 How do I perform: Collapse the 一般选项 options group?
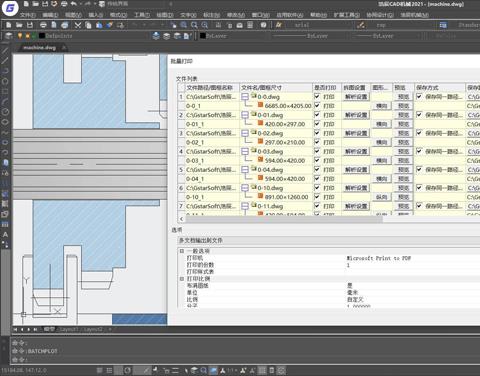[x=182, y=251]
